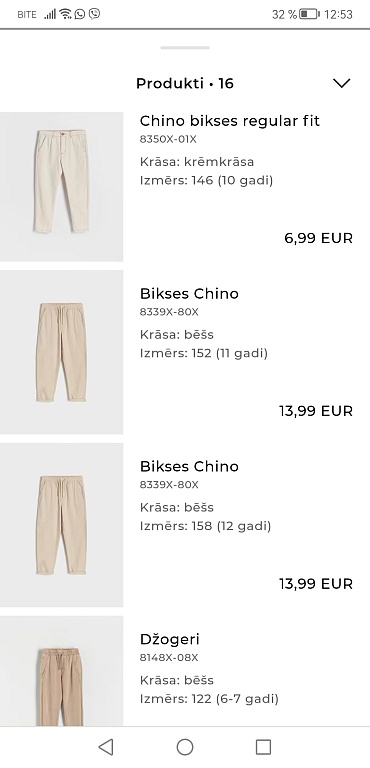The height and width of the screenshot is (768, 370).
Task: Tap the 6,99 EUR price label
Action: pos(319,239)
